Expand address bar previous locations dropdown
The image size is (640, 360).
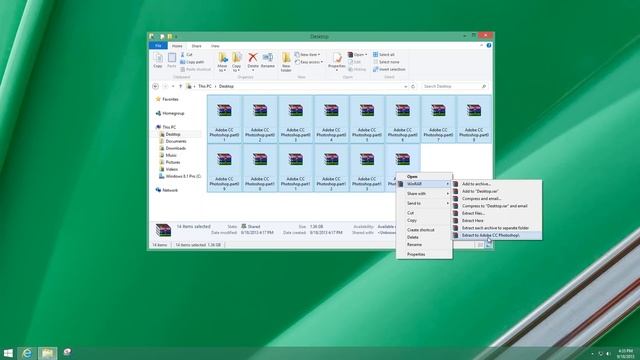(405, 87)
